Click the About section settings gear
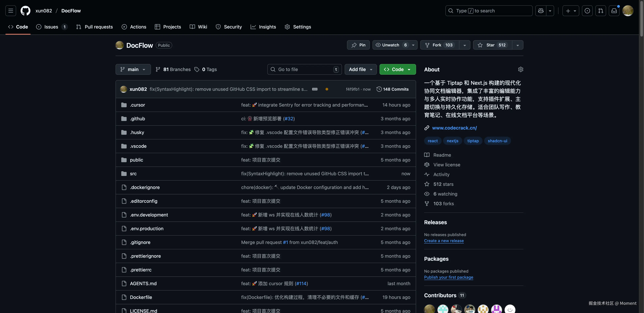Screen dimensions: 644x313 (x=521, y=69)
